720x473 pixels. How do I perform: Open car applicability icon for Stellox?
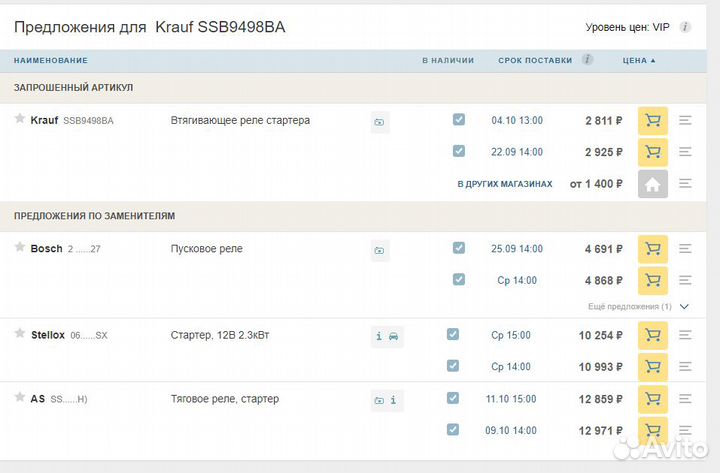pyautogui.click(x=394, y=336)
